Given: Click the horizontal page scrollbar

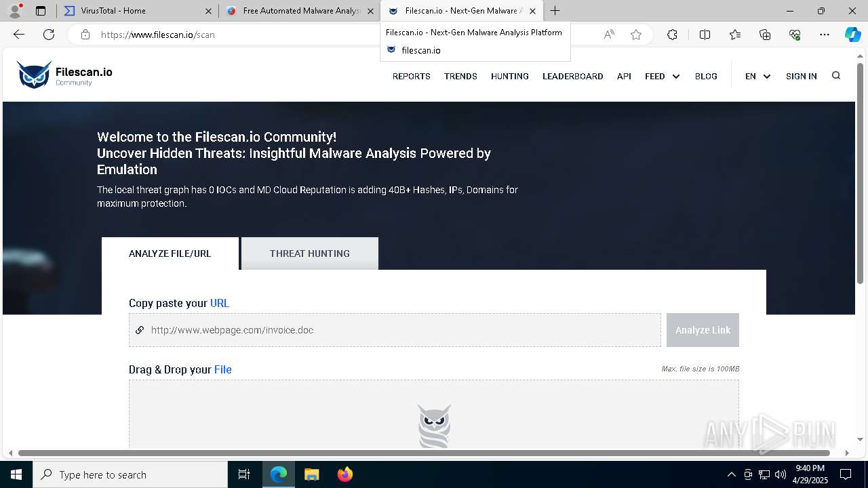Looking at the screenshot, I should (425, 453).
